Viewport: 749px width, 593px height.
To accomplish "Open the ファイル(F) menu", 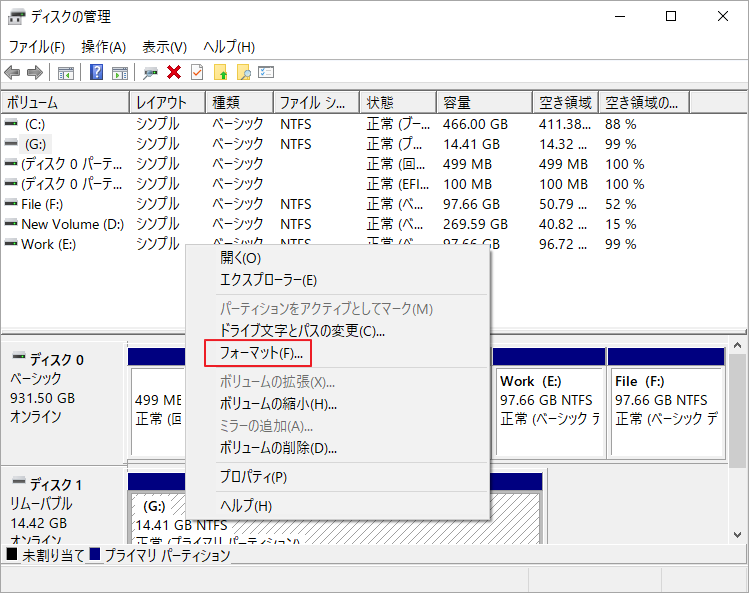I will click(37, 47).
